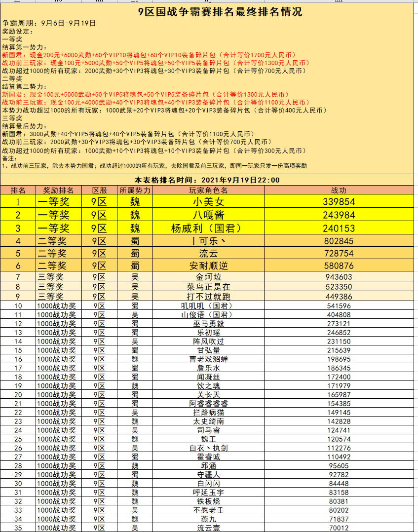Click the 关长天 cell
This screenshot has width=418, height=532.
[x=208, y=394]
